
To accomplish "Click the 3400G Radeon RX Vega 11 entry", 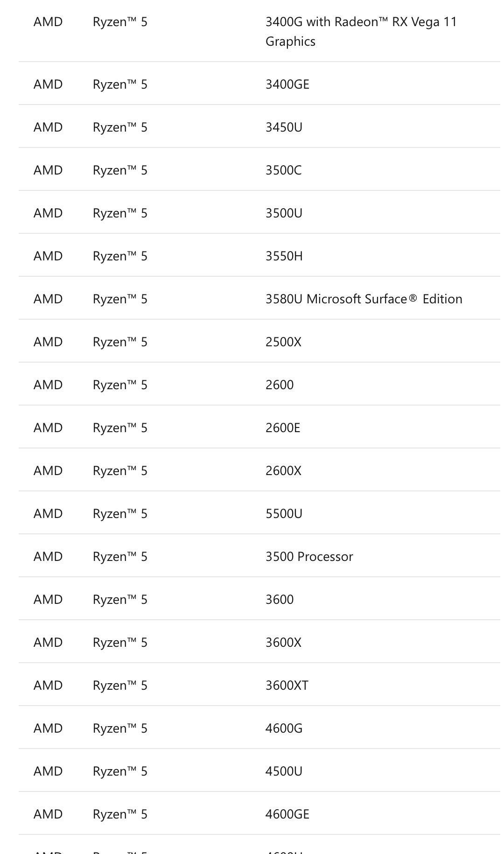I will tap(361, 31).
